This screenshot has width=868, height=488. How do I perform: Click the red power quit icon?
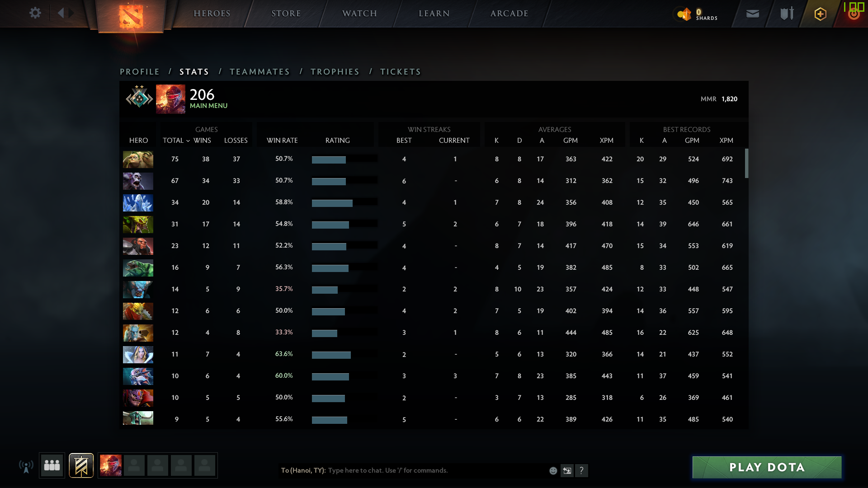click(x=854, y=14)
